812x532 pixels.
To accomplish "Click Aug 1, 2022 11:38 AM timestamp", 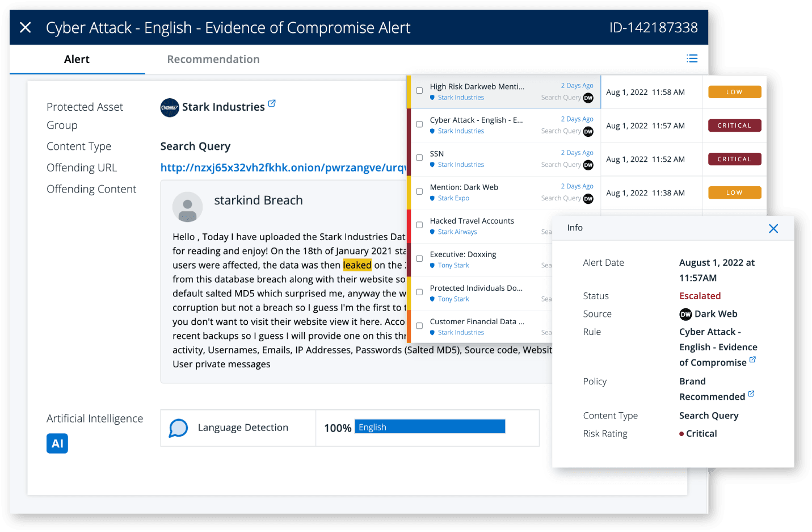I will point(645,192).
